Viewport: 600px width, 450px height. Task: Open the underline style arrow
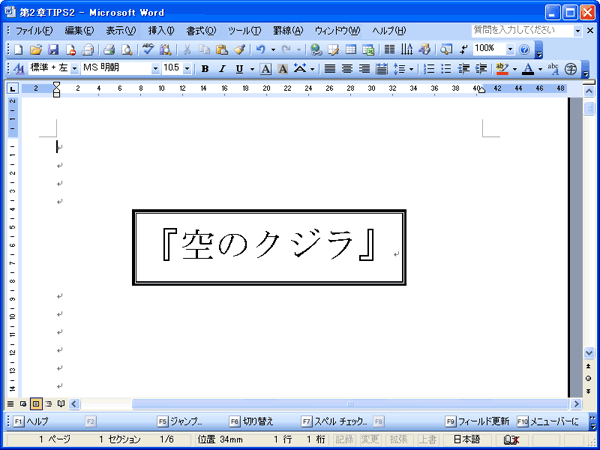(252, 69)
